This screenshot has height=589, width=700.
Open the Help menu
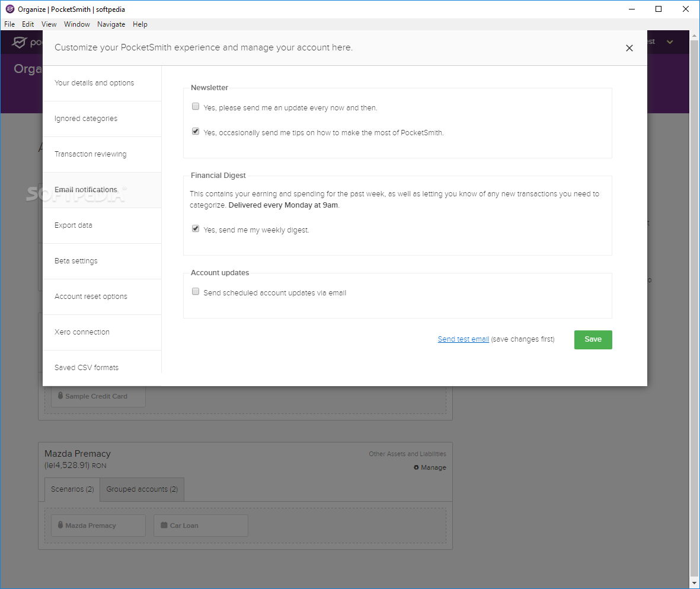140,24
